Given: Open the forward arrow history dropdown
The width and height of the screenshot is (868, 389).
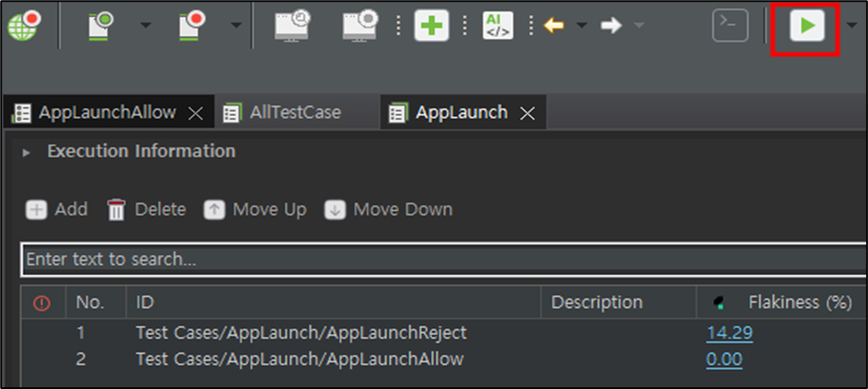Looking at the screenshot, I should [639, 26].
